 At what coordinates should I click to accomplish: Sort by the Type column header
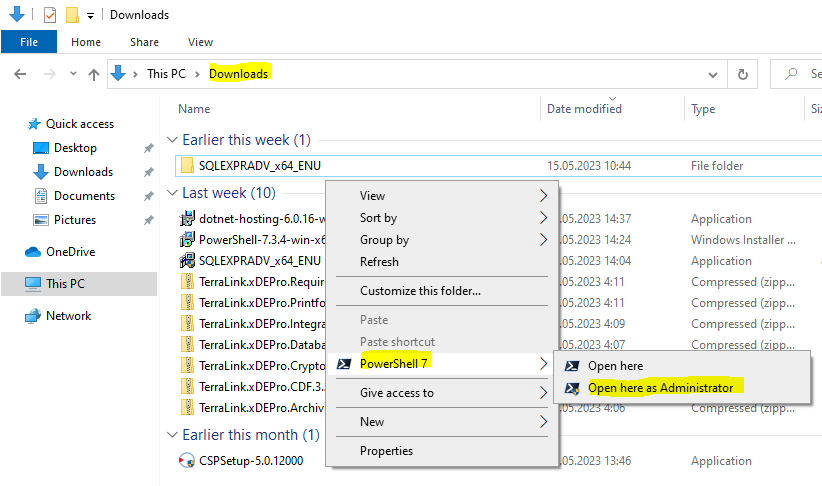702,109
